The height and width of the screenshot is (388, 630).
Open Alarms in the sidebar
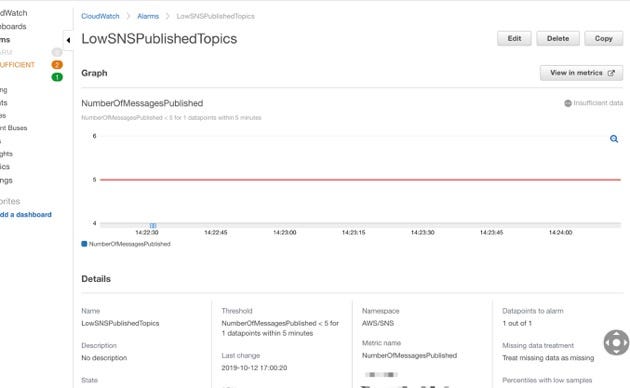point(5,40)
